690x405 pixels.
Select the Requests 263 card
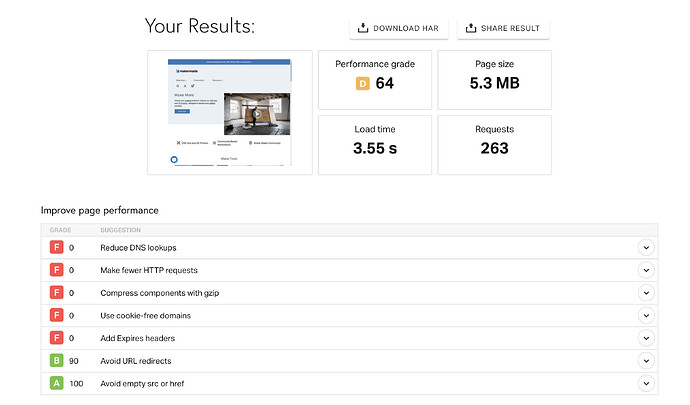click(x=494, y=145)
